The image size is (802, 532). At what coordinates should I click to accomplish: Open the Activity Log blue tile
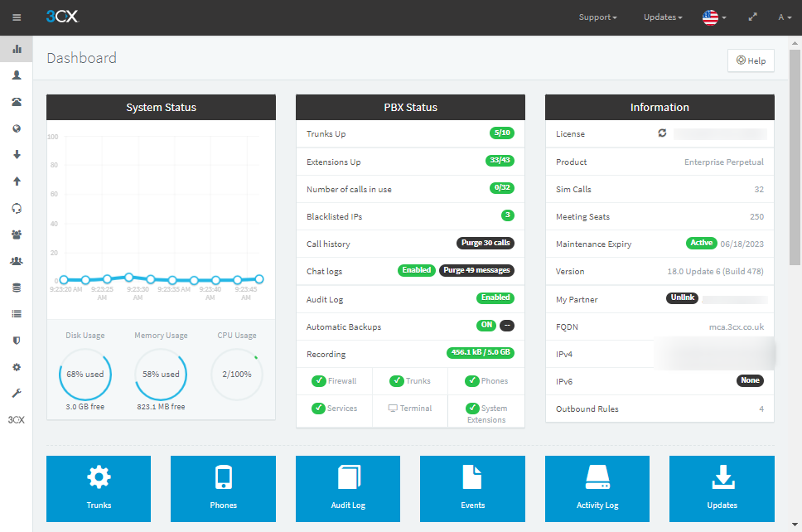[x=597, y=489]
